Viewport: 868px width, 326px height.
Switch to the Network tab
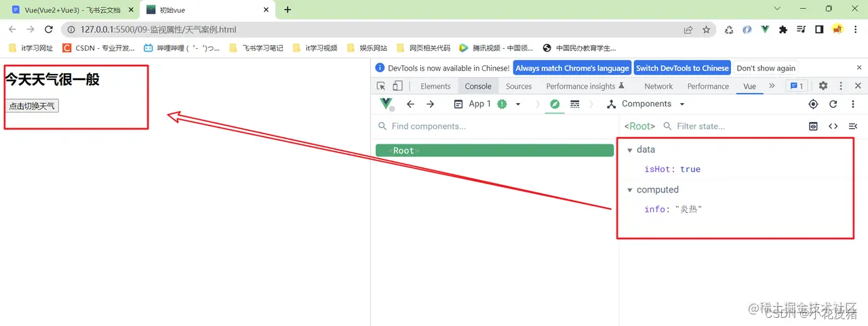(658, 86)
